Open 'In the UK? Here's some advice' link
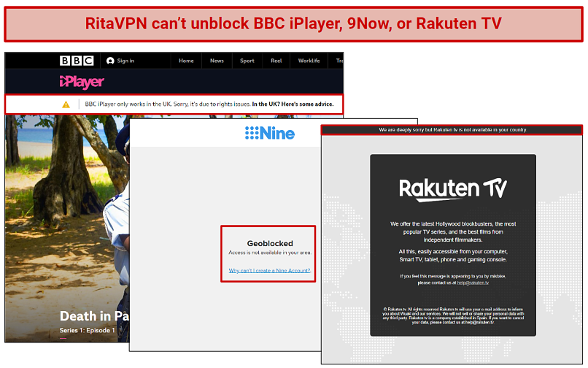588x368 pixels. point(293,104)
